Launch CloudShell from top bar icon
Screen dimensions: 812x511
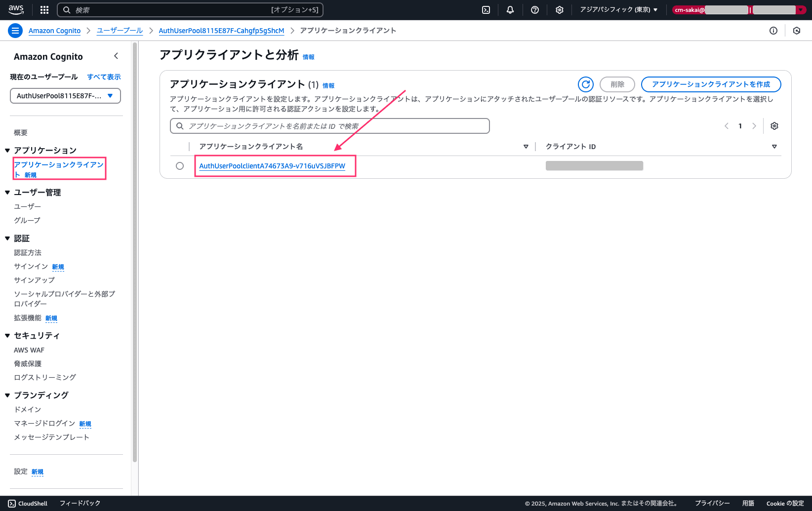486,10
